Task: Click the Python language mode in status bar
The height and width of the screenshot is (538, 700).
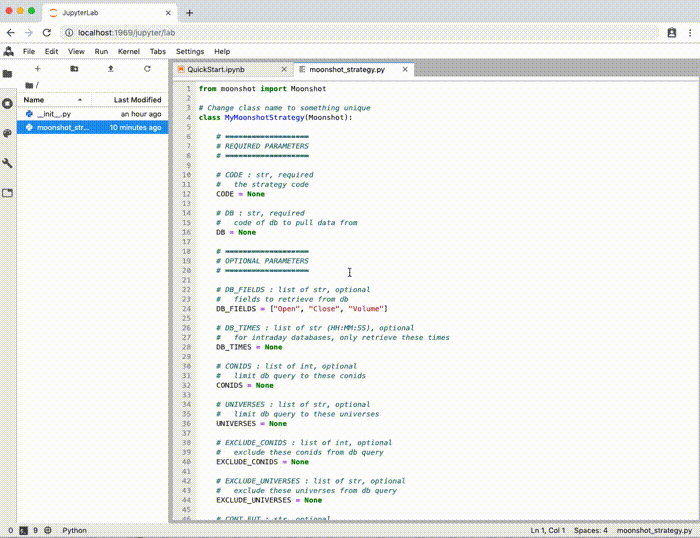Action: [x=75, y=530]
